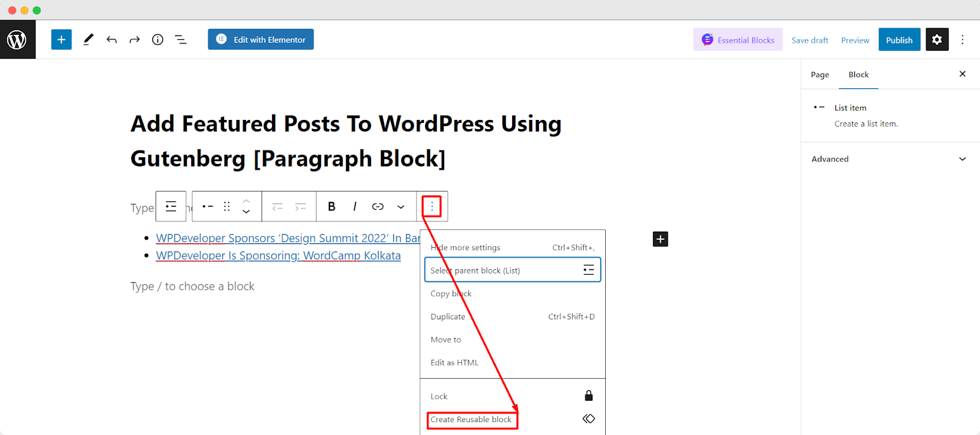Click the list item block type icon
The width and height of the screenshot is (980, 435).
coord(208,207)
